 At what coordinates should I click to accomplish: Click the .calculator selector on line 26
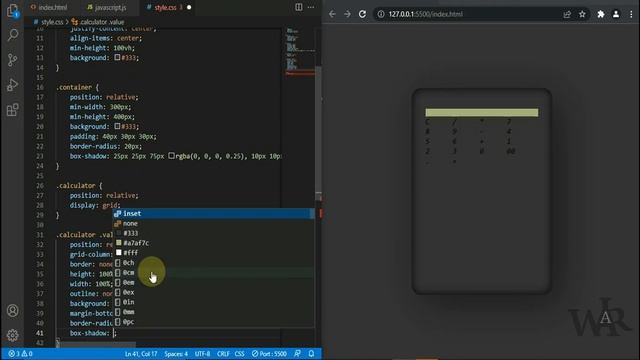point(76,186)
